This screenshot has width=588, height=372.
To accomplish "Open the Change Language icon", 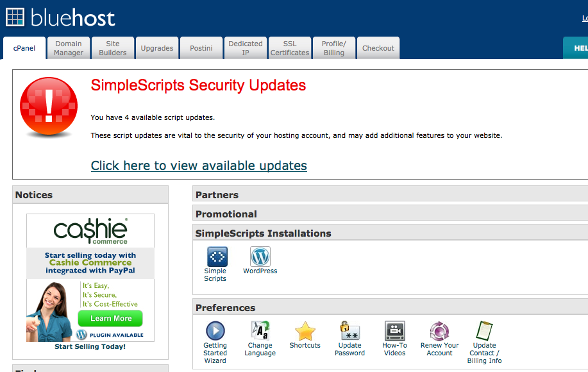I will (x=260, y=330).
